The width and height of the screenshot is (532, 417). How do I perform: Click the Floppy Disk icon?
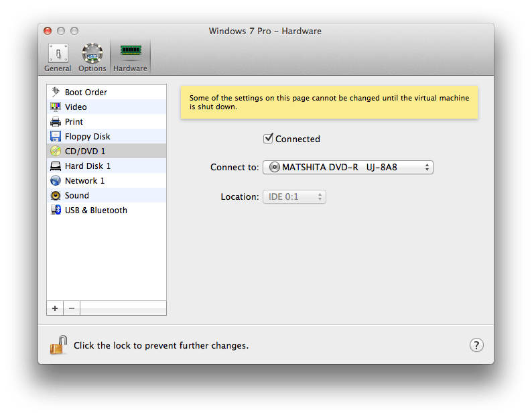pyautogui.click(x=56, y=136)
